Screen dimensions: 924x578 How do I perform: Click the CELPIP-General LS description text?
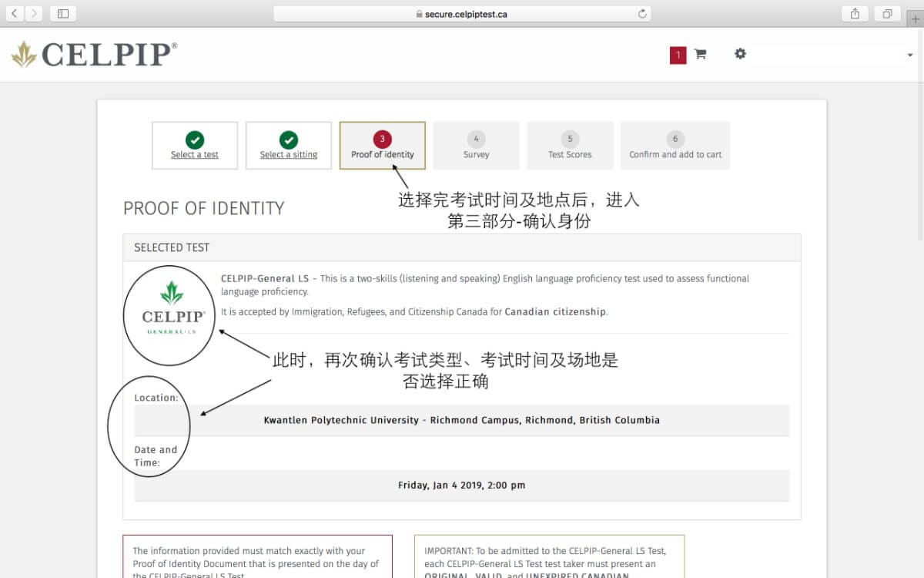pyautogui.click(x=485, y=285)
